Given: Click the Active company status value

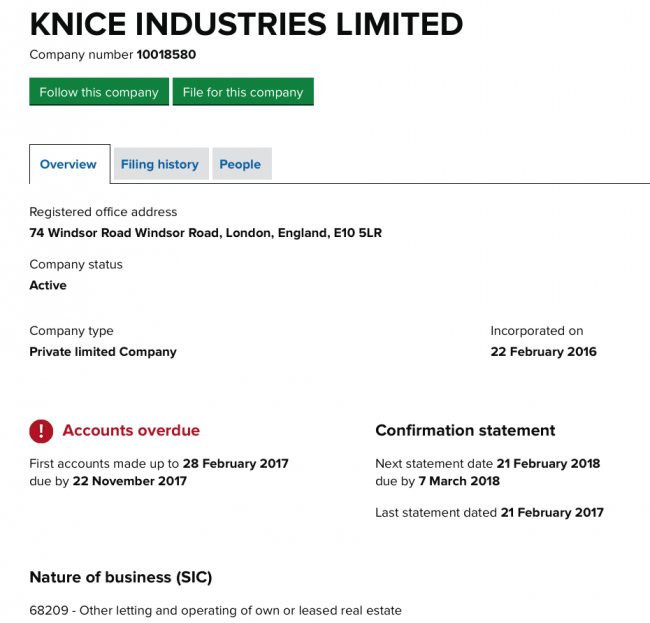Looking at the screenshot, I should click(48, 285).
